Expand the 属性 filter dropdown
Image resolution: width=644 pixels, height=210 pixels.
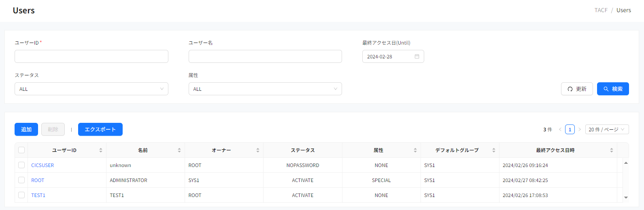pos(265,89)
